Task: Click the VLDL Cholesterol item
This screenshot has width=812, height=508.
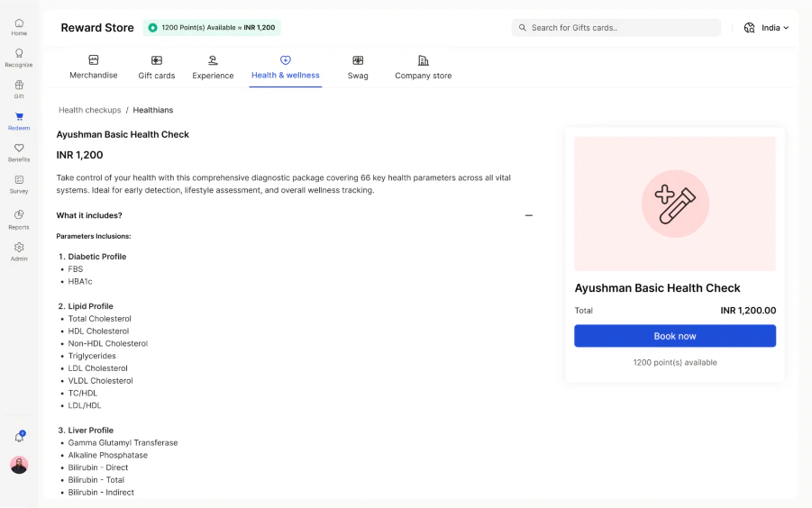Action: tap(100, 381)
